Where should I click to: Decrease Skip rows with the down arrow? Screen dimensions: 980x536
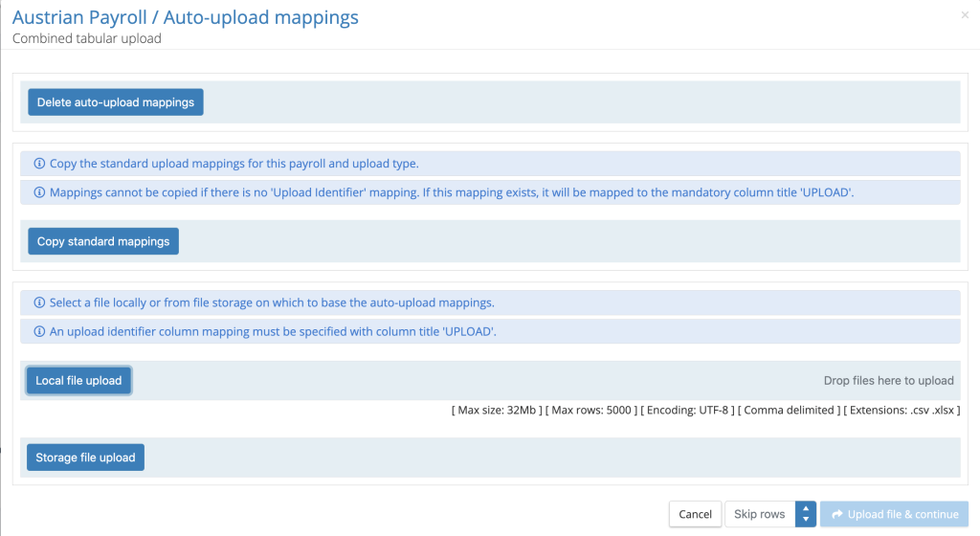pyautogui.click(x=805, y=520)
